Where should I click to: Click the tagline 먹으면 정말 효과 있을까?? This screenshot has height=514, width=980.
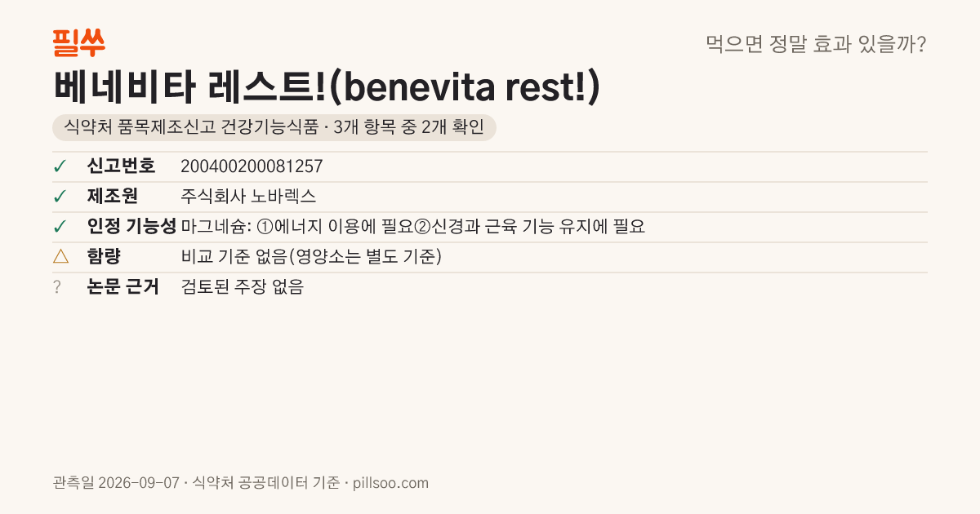(x=816, y=44)
